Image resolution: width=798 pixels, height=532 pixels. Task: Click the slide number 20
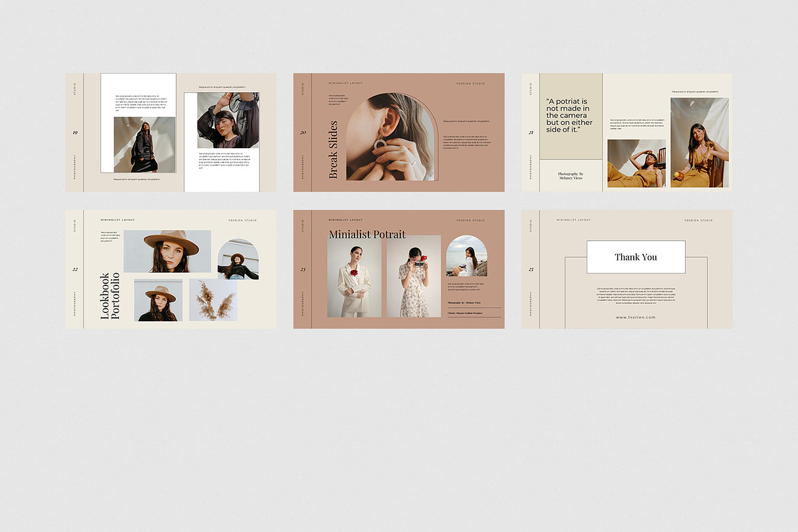(x=303, y=132)
